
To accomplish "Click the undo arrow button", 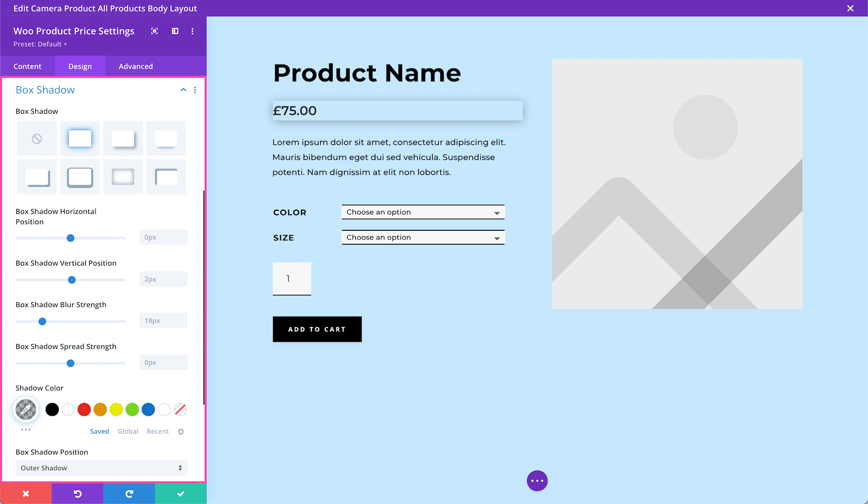I will point(78,493).
